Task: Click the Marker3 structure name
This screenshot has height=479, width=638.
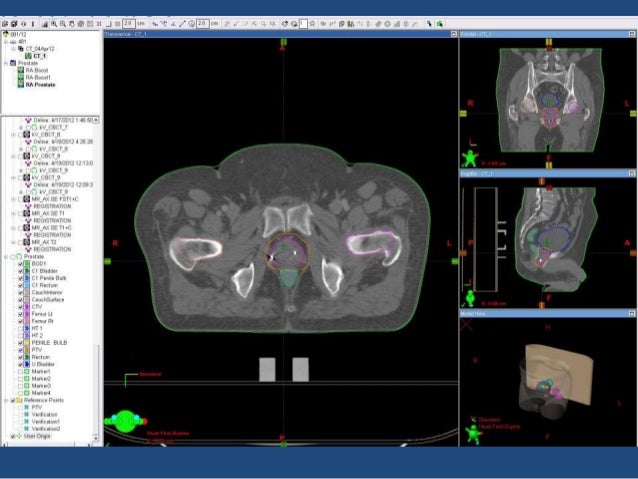Action: 41,386
